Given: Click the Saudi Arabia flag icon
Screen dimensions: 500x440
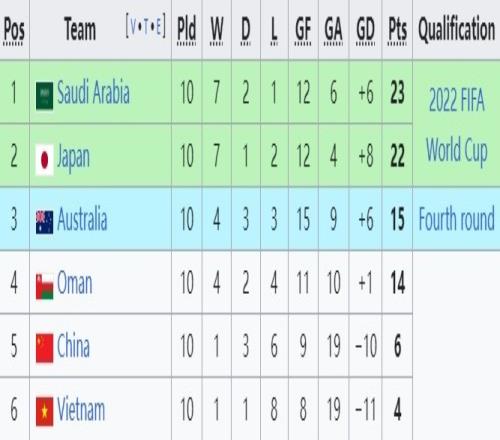Looking at the screenshot, I should (45, 96).
